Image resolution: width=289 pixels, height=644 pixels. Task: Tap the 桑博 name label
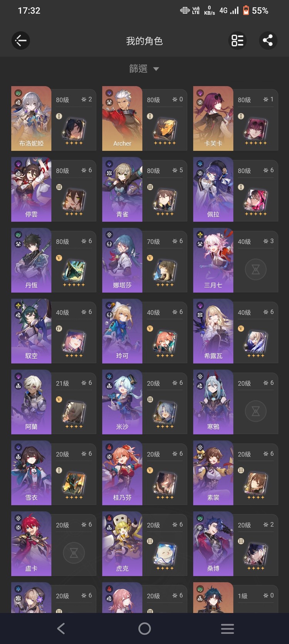[x=213, y=569]
